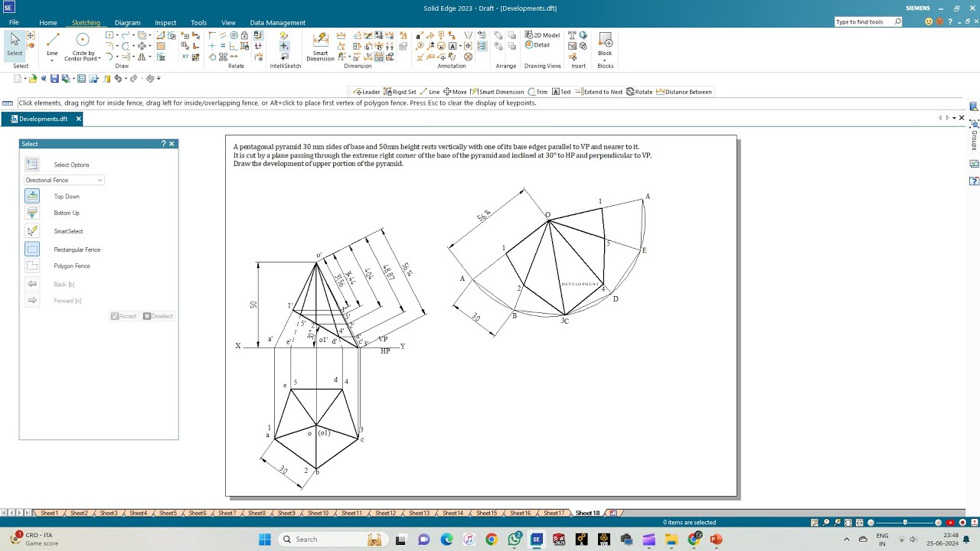The image size is (980, 551).
Task: Select the Move command shortcut
Action: point(456,92)
